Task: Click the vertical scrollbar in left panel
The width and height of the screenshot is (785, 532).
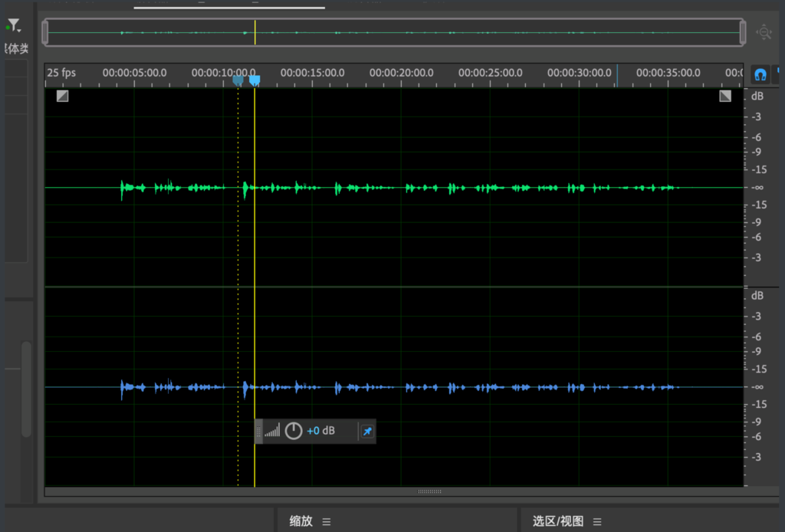Action: point(26,389)
